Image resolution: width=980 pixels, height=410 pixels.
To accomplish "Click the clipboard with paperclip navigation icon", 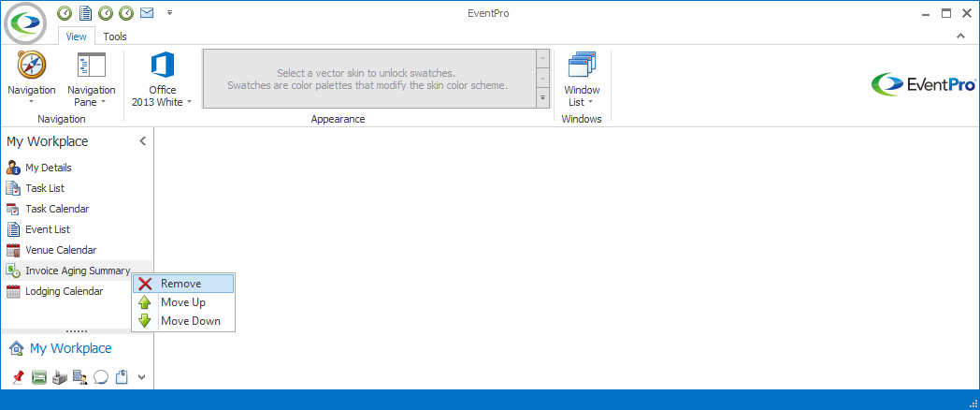I will 122,377.
